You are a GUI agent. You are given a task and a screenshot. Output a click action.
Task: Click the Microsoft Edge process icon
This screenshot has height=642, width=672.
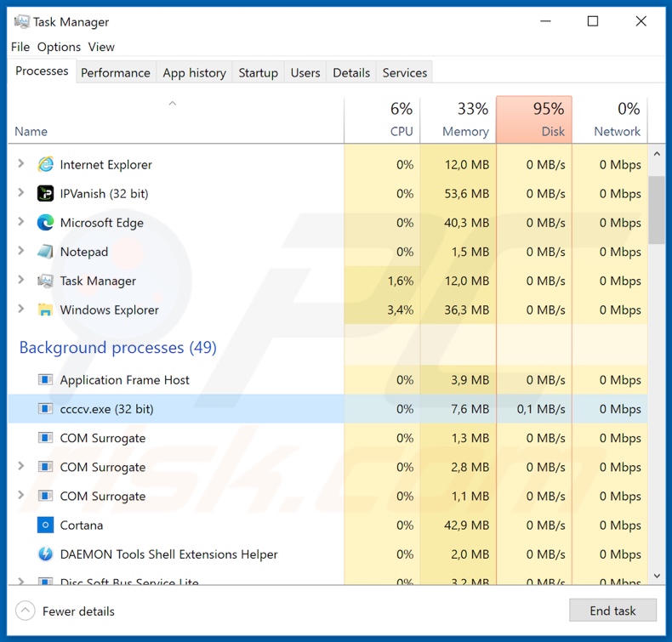coord(45,223)
